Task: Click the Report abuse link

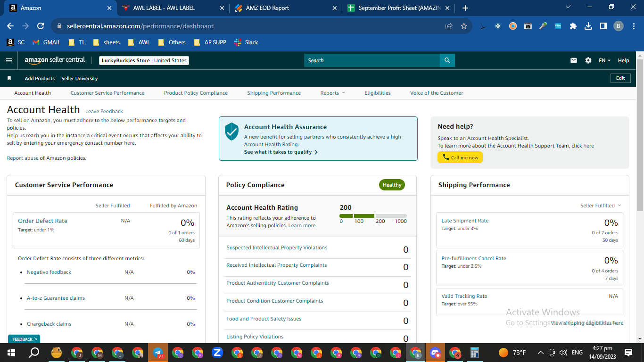Action: click(23, 158)
